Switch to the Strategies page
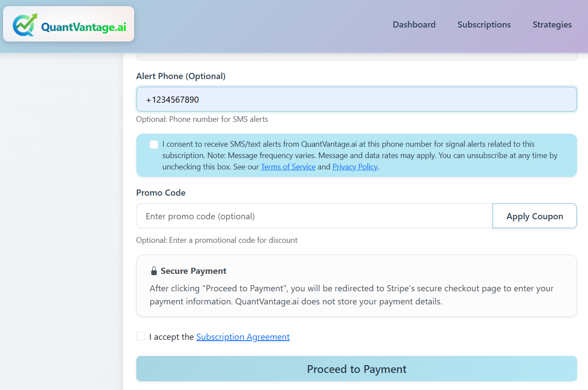Image resolution: width=588 pixels, height=390 pixels. [552, 24]
